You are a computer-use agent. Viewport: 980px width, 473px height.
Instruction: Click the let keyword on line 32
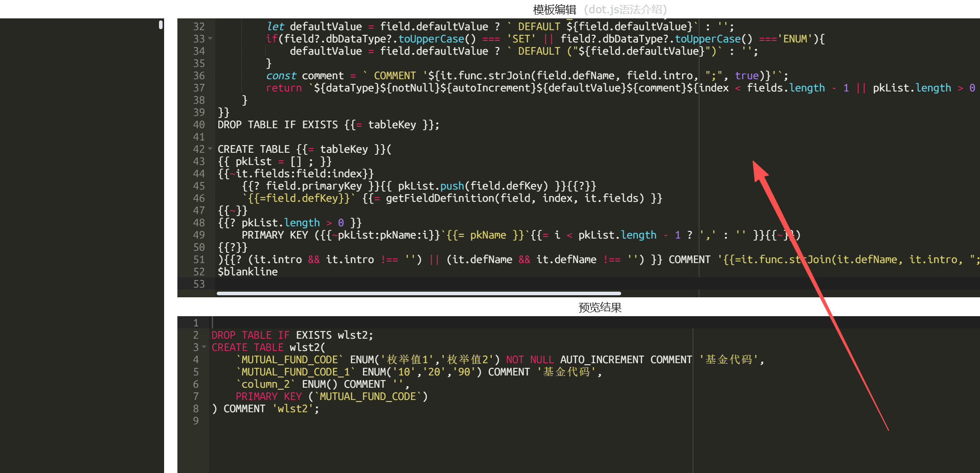click(x=275, y=27)
